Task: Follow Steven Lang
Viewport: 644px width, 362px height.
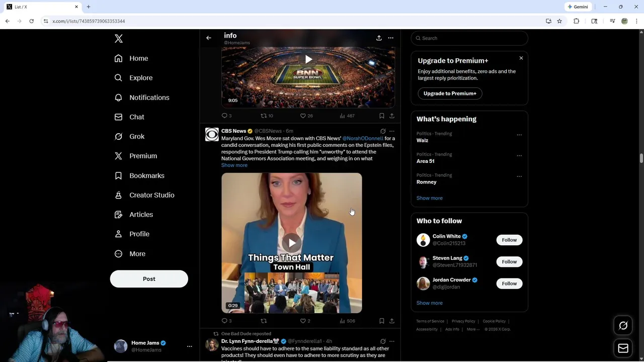Action: pos(509,261)
